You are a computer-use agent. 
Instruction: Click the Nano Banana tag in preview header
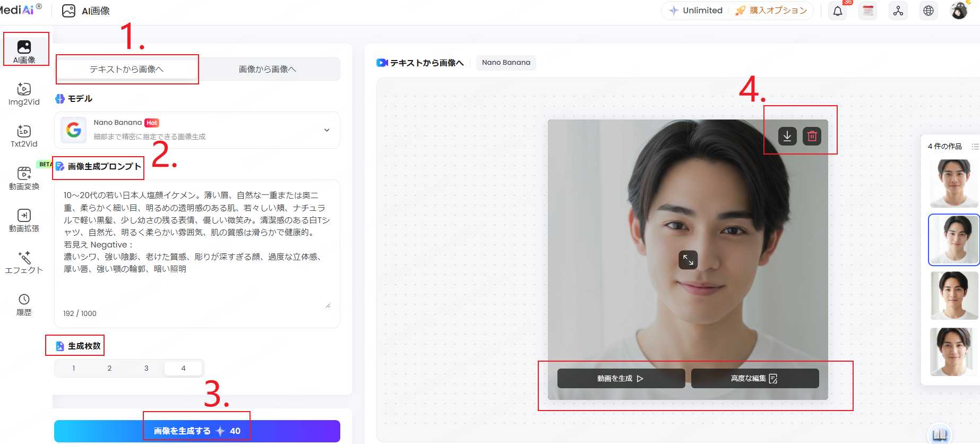coord(506,63)
